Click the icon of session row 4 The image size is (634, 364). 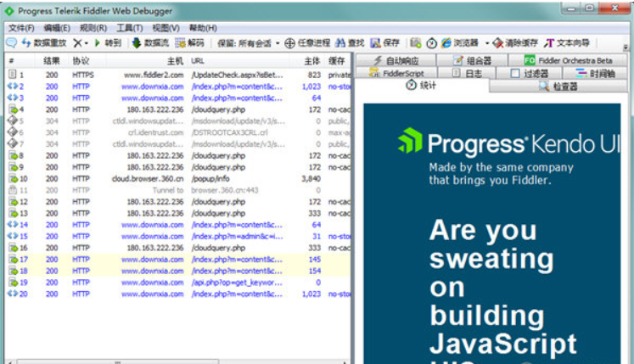point(14,109)
